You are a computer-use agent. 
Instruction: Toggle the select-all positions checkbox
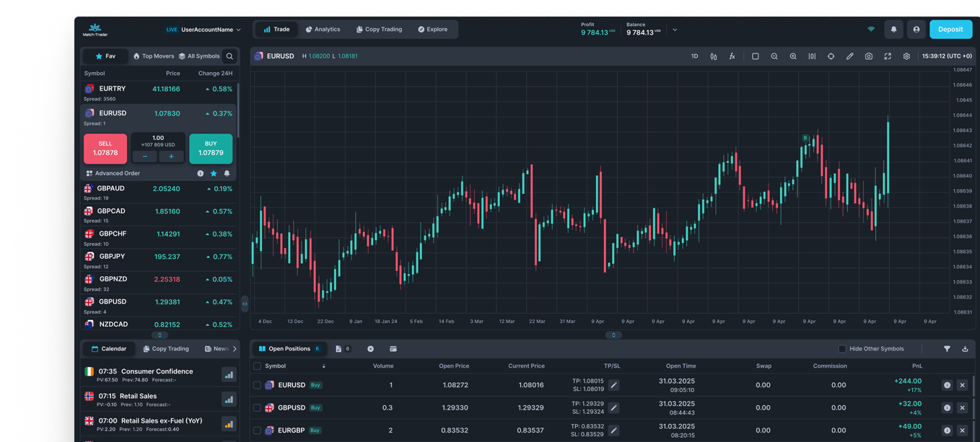257,366
